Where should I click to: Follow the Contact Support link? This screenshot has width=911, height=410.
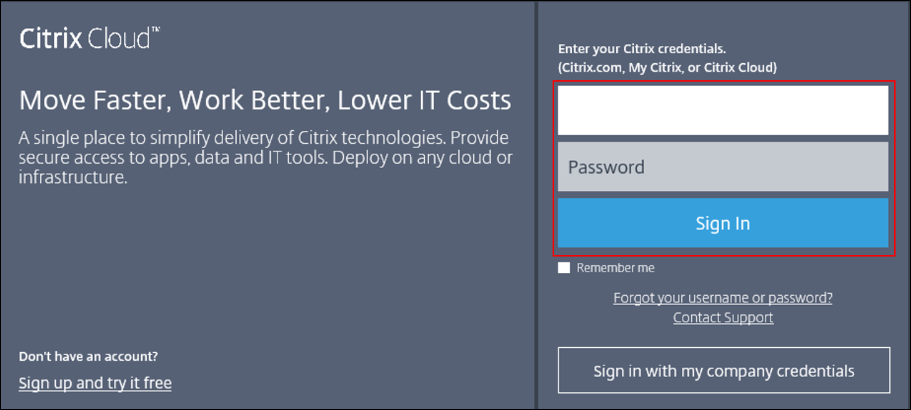[x=722, y=318]
